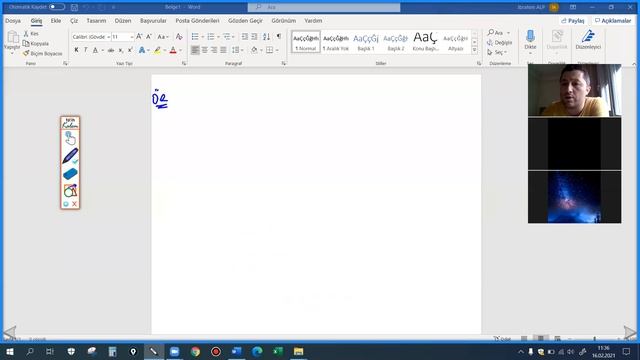Click the Copy (Kopyala) button
Viewport: 640px width, 360px height.
click(x=36, y=43)
